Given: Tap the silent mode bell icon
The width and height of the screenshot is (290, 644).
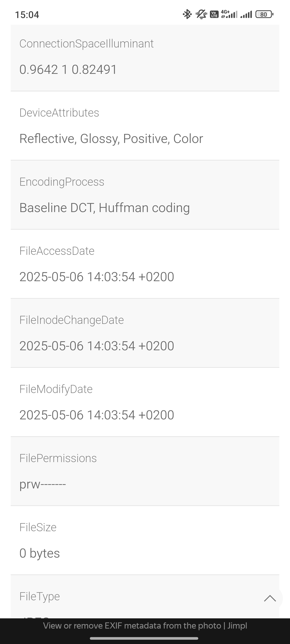Looking at the screenshot, I should [201, 14].
